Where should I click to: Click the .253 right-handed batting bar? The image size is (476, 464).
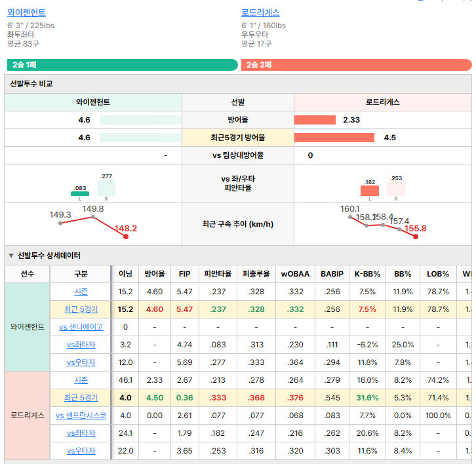[x=395, y=189]
